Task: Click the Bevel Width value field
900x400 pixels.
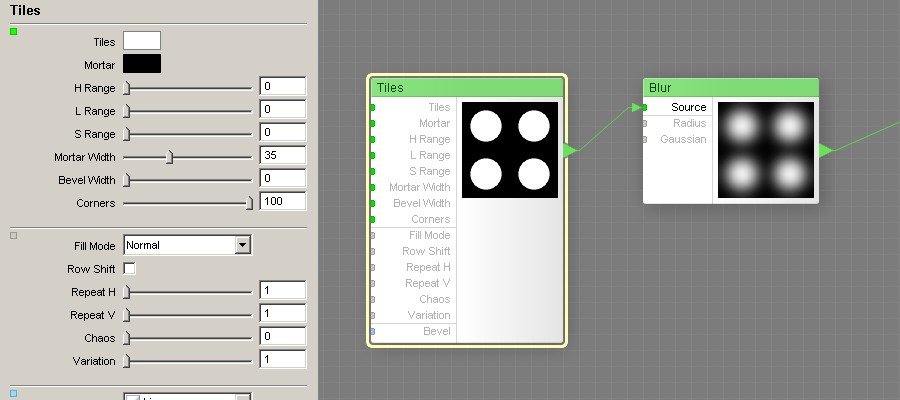Action: [282, 179]
